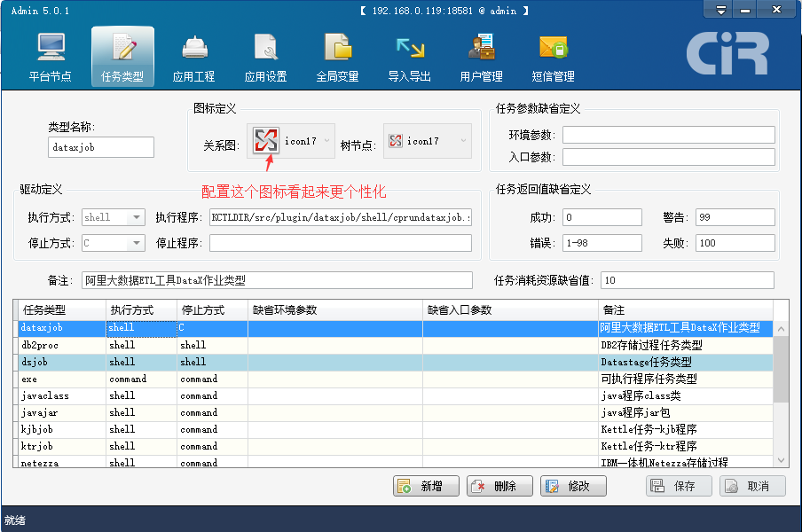
Task: Click the 缺省环境参数 column header
Action: click(x=335, y=310)
